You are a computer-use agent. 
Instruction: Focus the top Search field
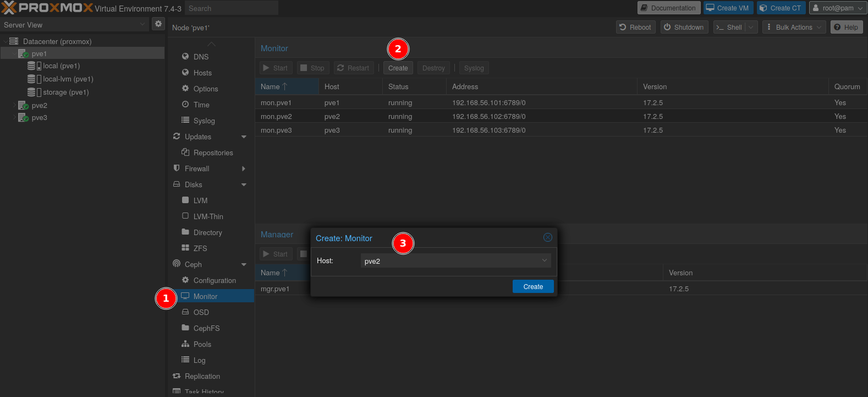pos(231,8)
